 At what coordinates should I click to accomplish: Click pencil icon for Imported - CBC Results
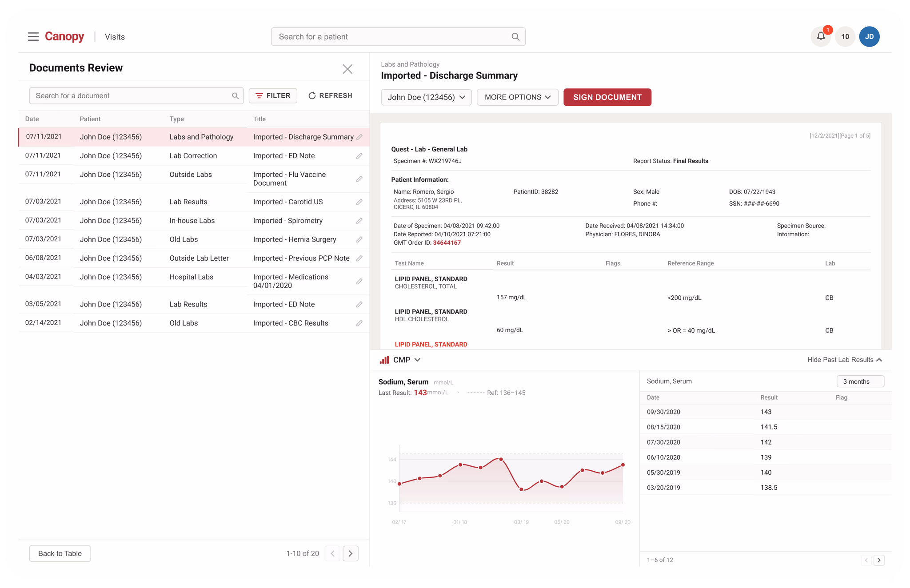(x=359, y=323)
